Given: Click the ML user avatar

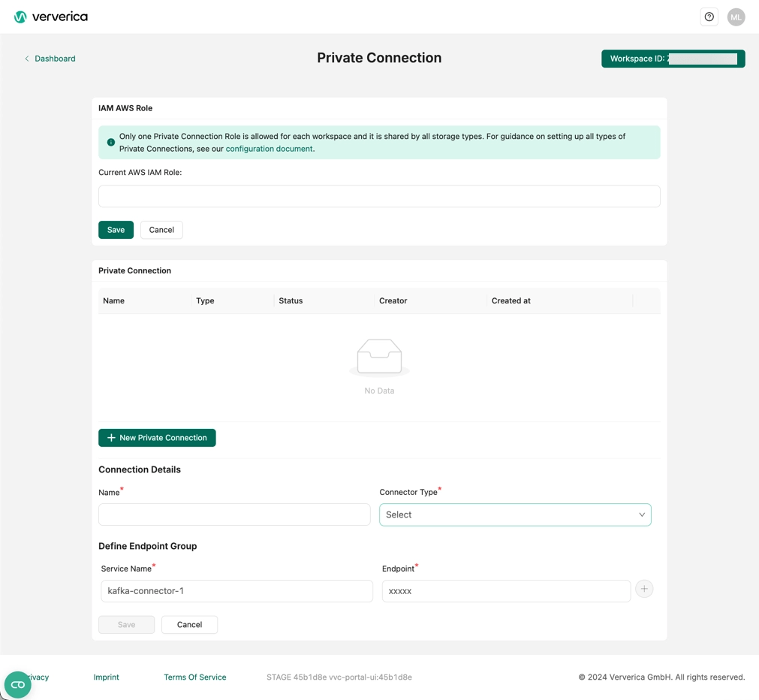Looking at the screenshot, I should [736, 16].
